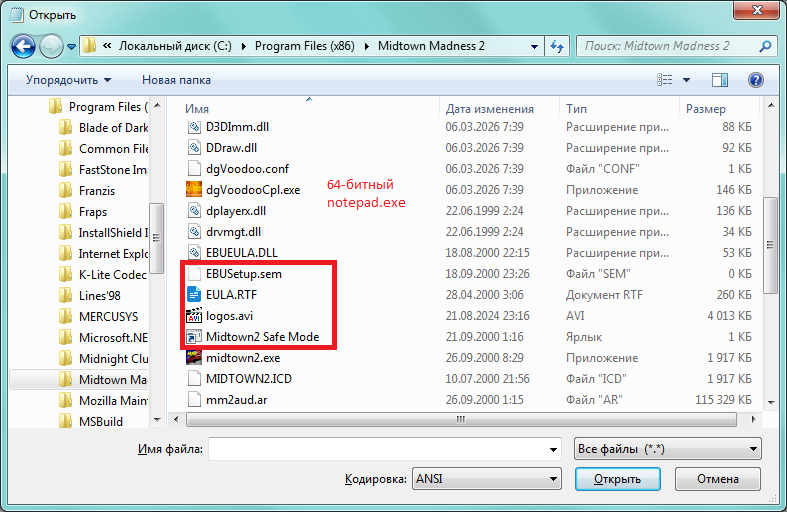Image resolution: width=787 pixels, height=512 pixels.
Task: Click the change view icon
Action: pos(665,80)
